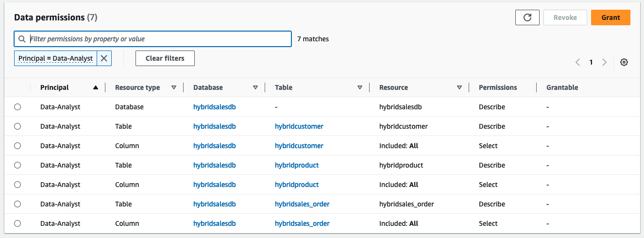The image size is (644, 238).
Task: Select hybridsales_order Column Select row radio
Action: 17,223
